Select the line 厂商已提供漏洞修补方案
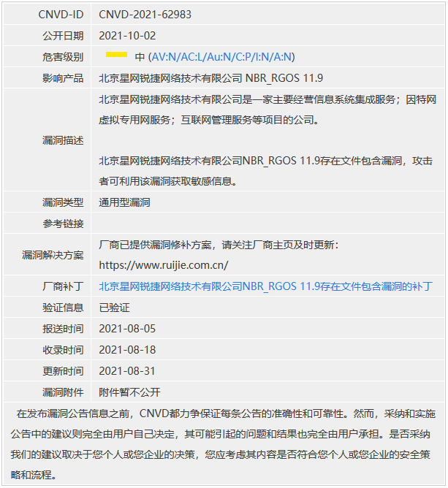 coord(219,245)
